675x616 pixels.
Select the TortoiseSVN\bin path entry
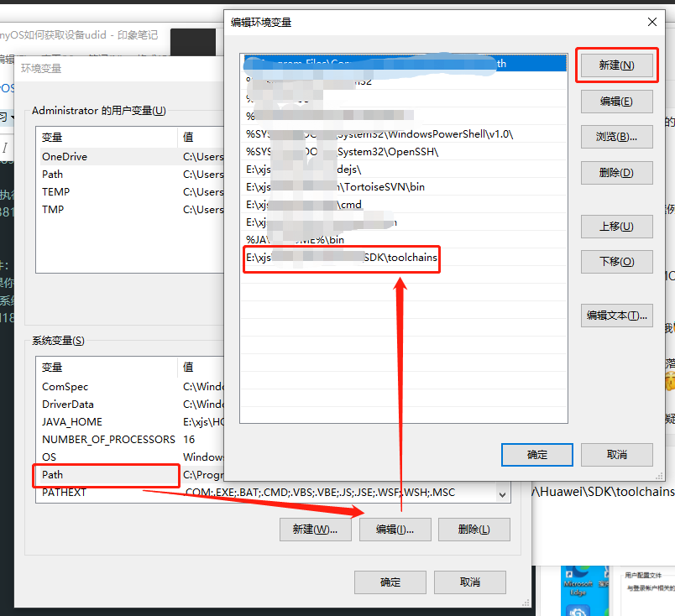336,187
